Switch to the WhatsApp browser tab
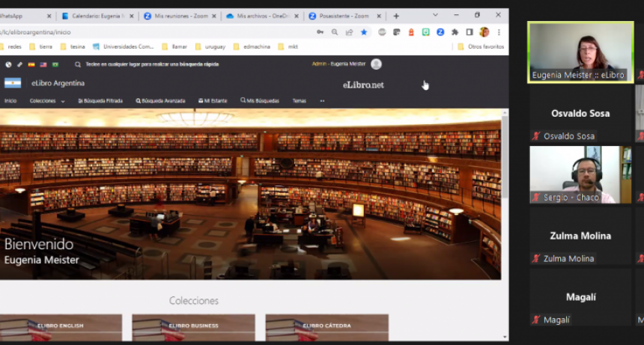The height and width of the screenshot is (345, 644). (11, 16)
